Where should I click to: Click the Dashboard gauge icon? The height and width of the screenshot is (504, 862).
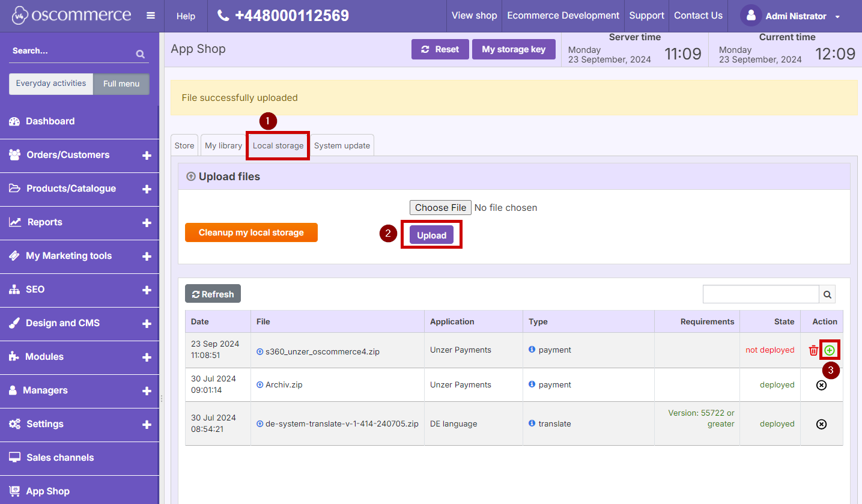tap(14, 121)
